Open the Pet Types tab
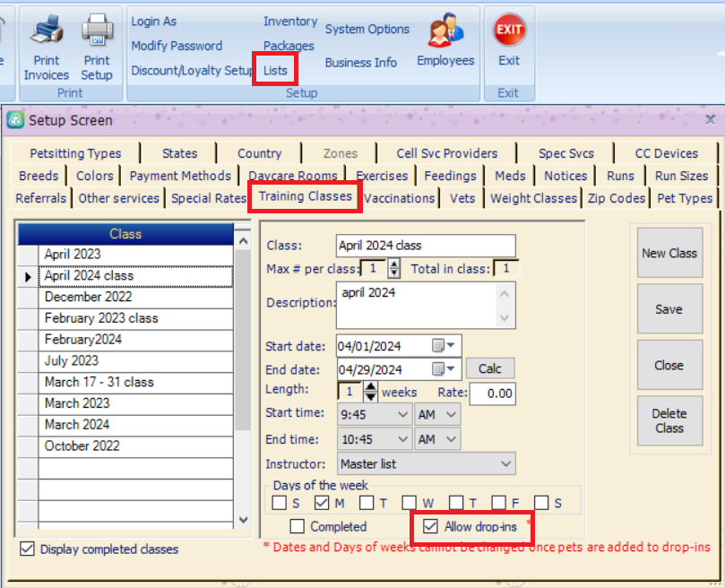 coord(685,198)
